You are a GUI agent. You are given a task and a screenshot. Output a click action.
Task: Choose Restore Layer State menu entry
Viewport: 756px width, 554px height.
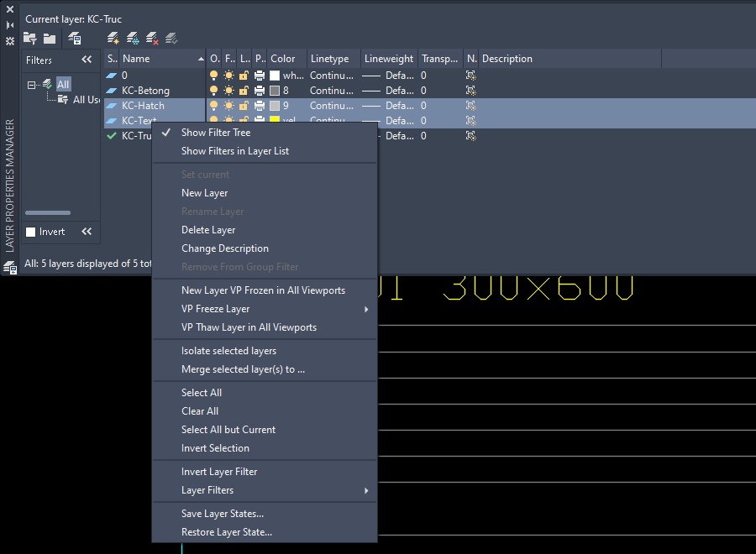click(265, 532)
